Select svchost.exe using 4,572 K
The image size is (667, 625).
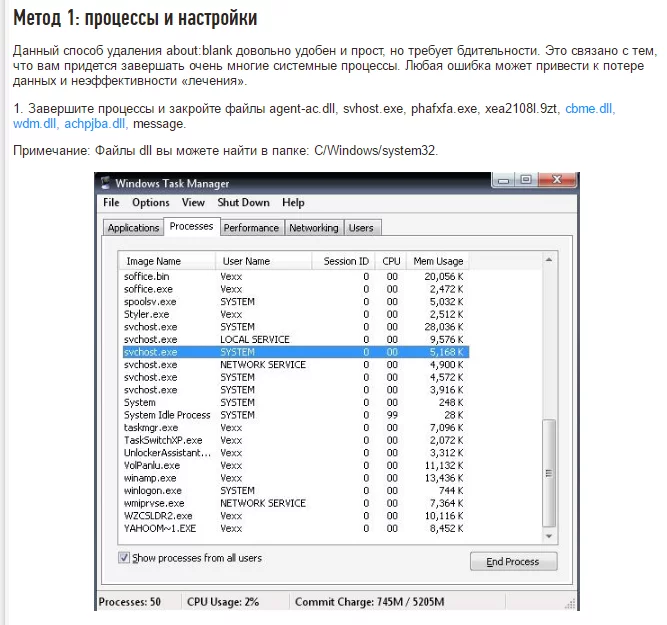(x=294, y=377)
